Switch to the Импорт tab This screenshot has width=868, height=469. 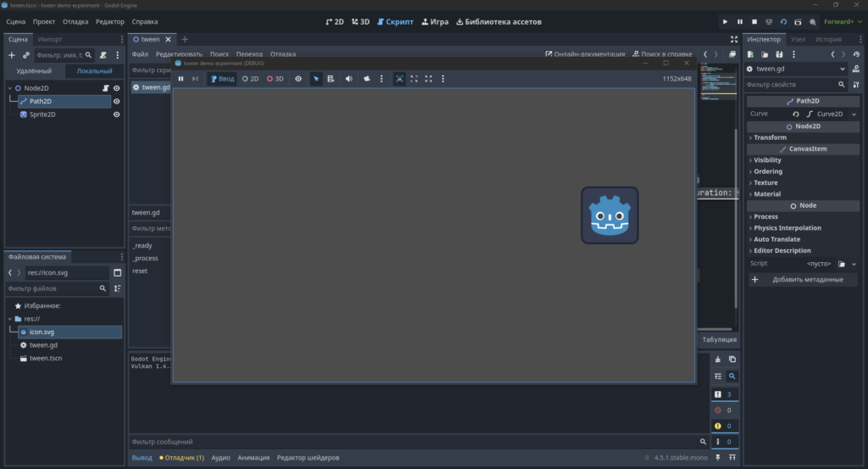coord(50,39)
